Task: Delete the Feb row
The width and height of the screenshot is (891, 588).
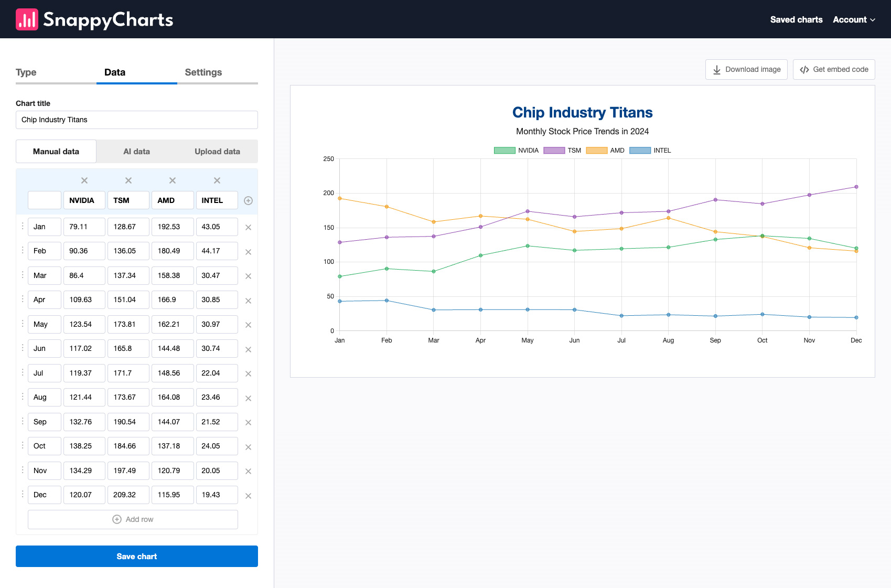Action: [249, 252]
